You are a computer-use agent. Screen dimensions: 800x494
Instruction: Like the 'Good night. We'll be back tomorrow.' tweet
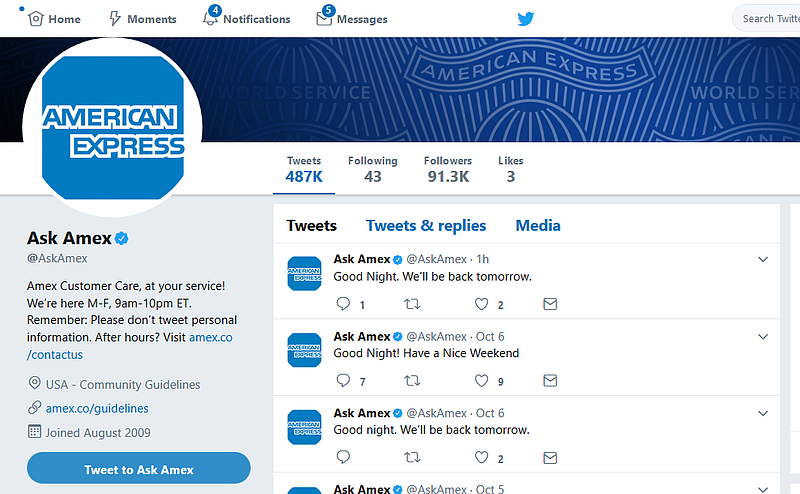481,457
